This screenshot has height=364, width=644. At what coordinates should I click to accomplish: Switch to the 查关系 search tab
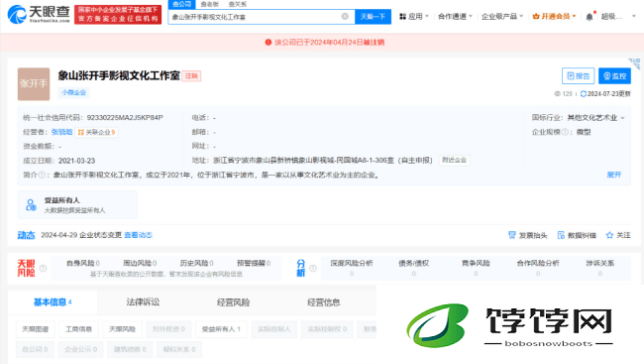point(238,4)
